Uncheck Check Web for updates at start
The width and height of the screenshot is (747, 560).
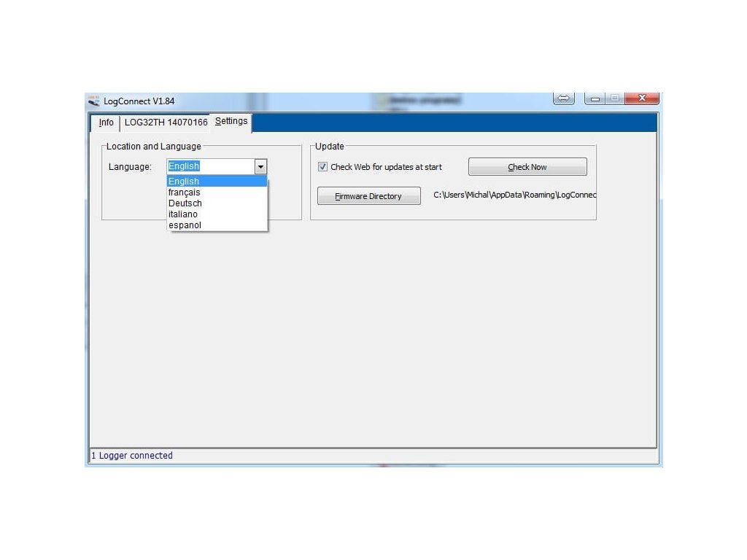click(x=323, y=167)
